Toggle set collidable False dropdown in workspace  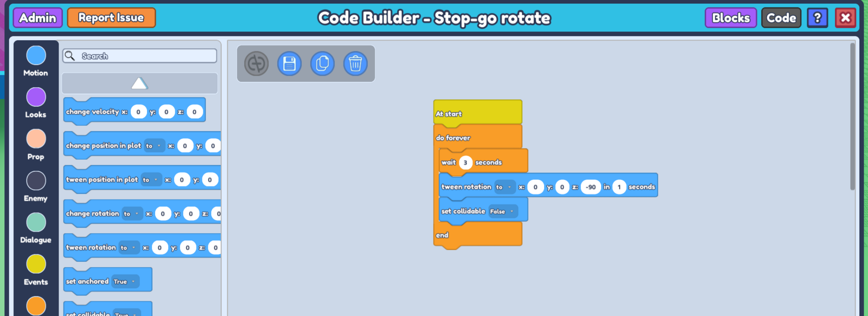[502, 211]
